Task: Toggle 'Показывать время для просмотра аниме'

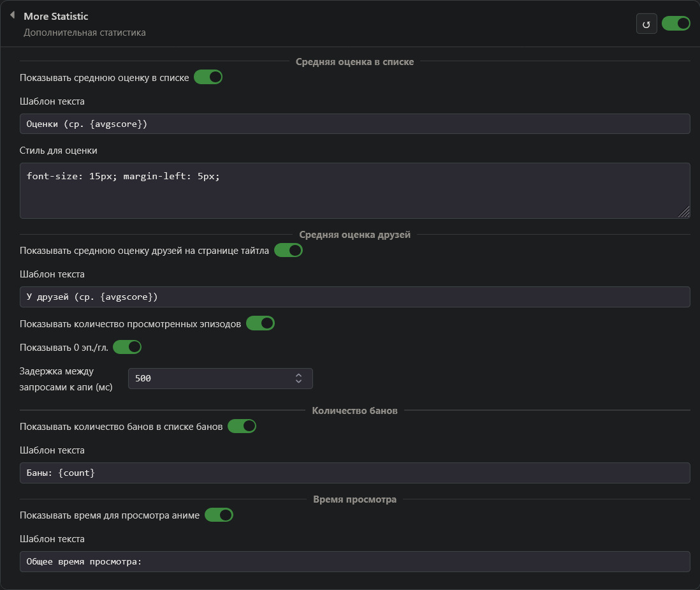Action: [219, 515]
